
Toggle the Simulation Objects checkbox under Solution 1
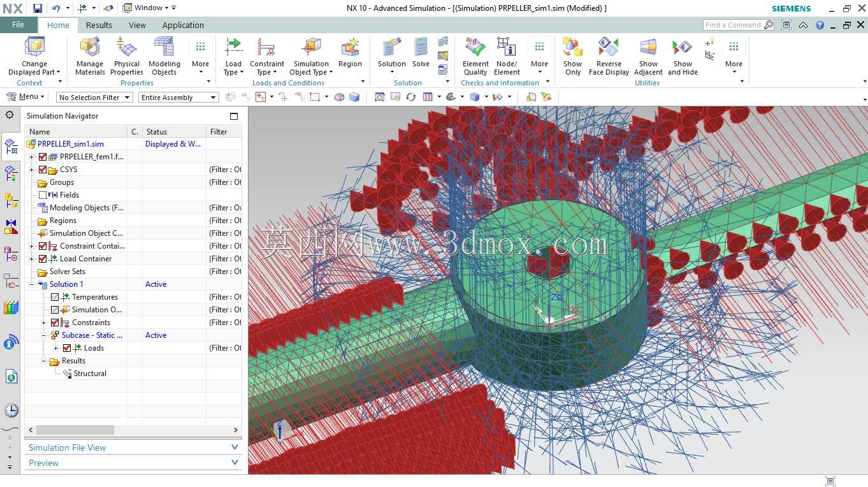click(x=55, y=310)
